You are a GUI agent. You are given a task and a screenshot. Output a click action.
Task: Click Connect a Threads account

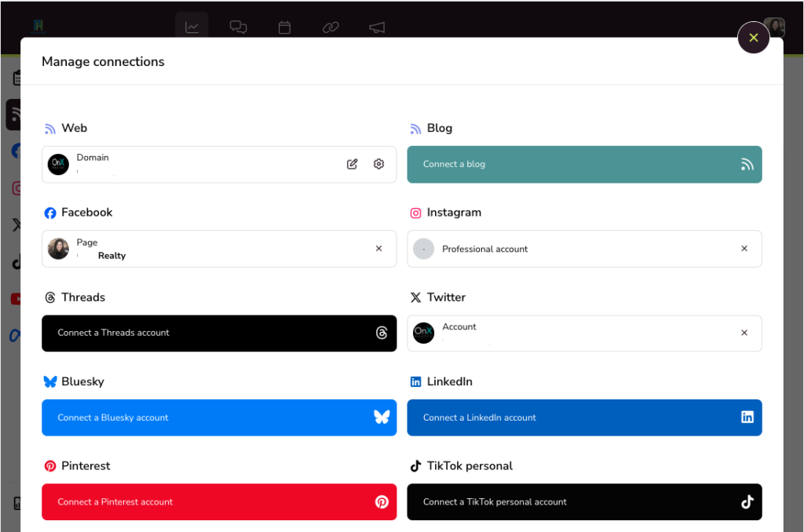pos(219,333)
